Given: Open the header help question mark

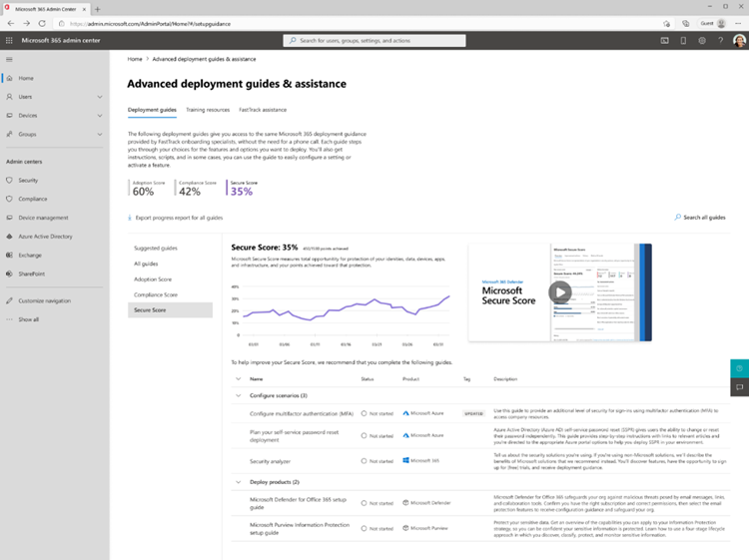Looking at the screenshot, I should point(720,41).
